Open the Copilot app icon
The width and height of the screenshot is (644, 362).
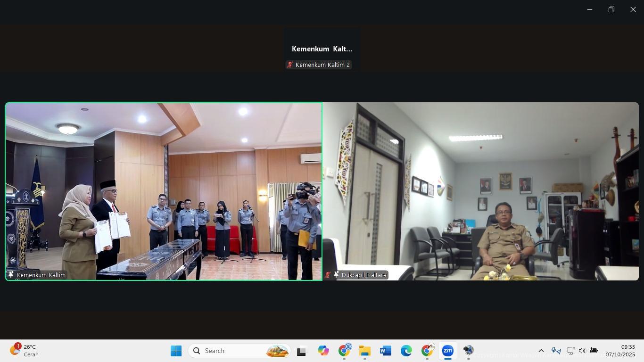[323, 351]
